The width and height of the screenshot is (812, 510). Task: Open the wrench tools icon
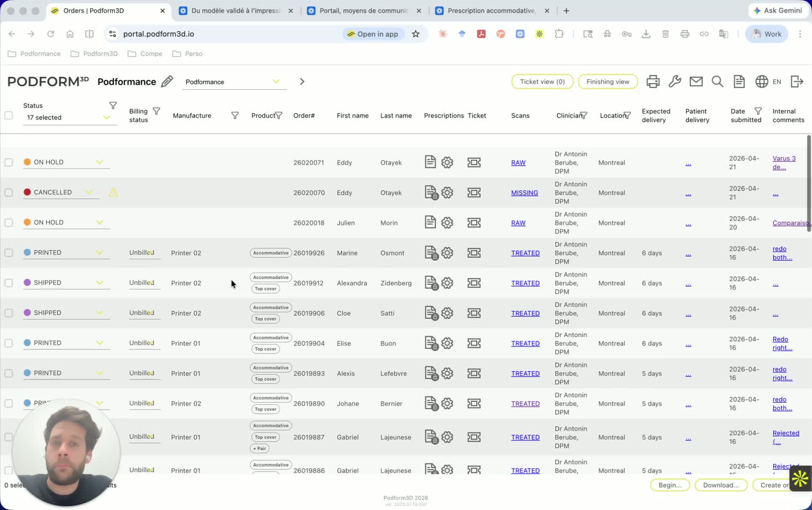click(x=674, y=82)
